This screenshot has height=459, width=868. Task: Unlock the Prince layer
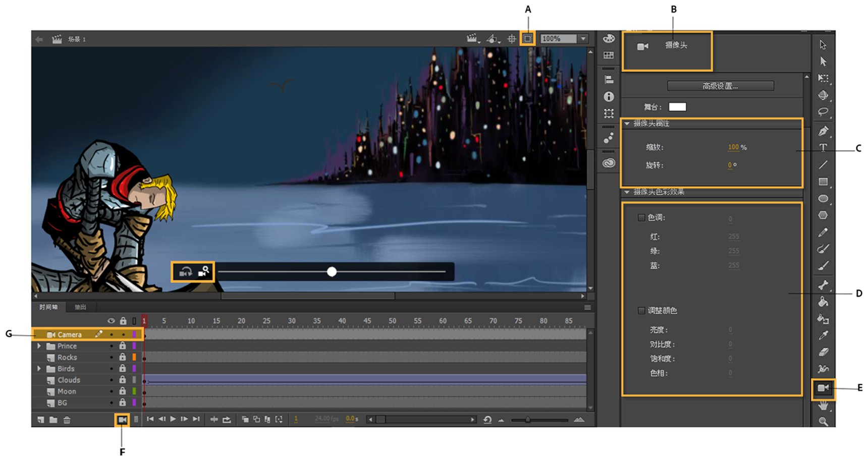pos(122,346)
